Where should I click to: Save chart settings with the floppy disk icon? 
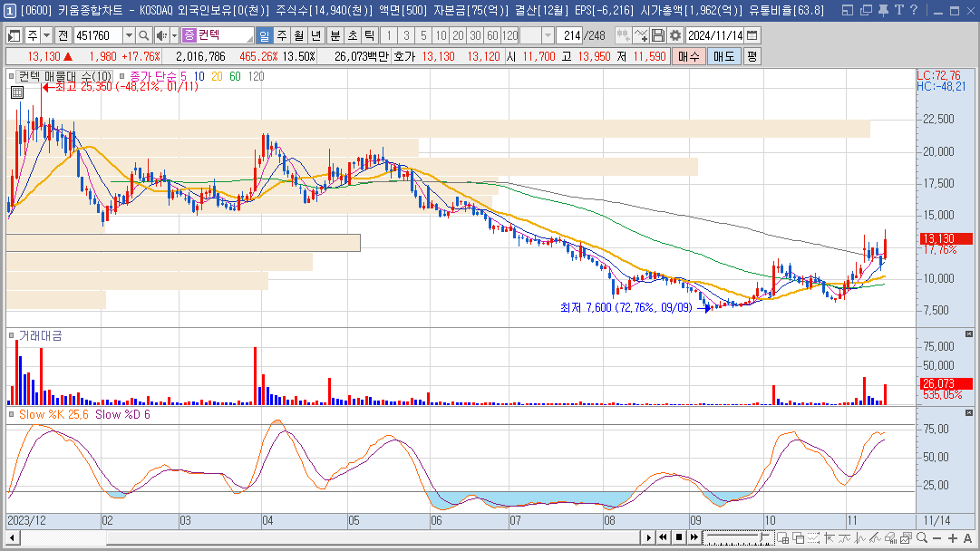pos(658,35)
